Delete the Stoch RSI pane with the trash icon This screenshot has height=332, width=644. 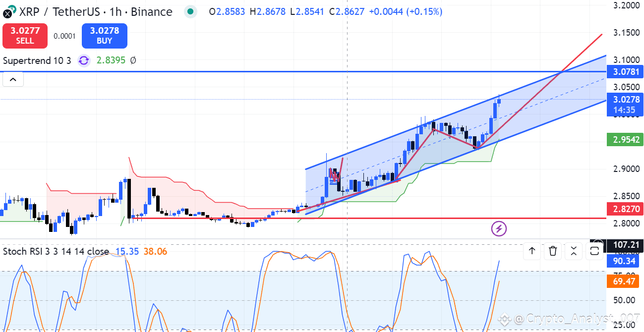553,251
